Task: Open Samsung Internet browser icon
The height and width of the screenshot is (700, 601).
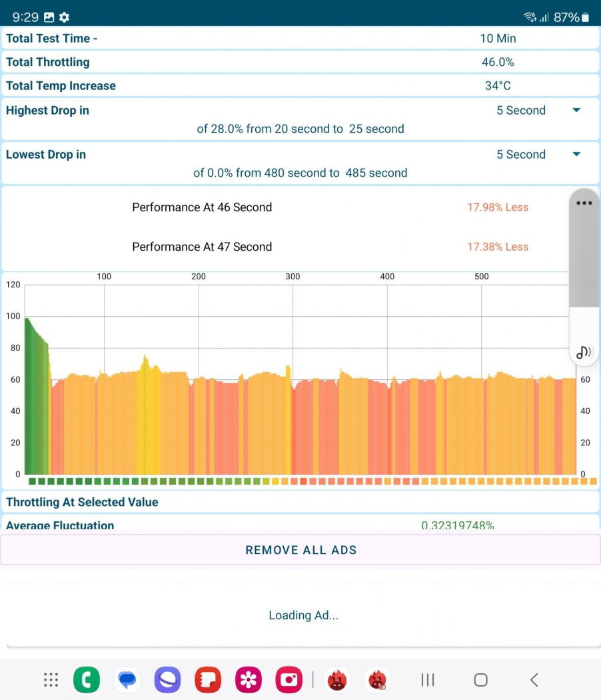Action: [167, 680]
